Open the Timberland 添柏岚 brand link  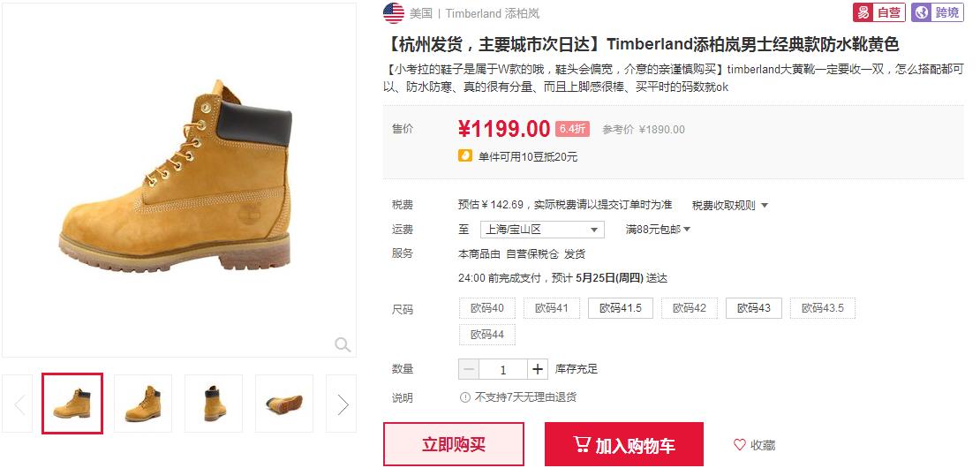pyautogui.click(x=493, y=13)
